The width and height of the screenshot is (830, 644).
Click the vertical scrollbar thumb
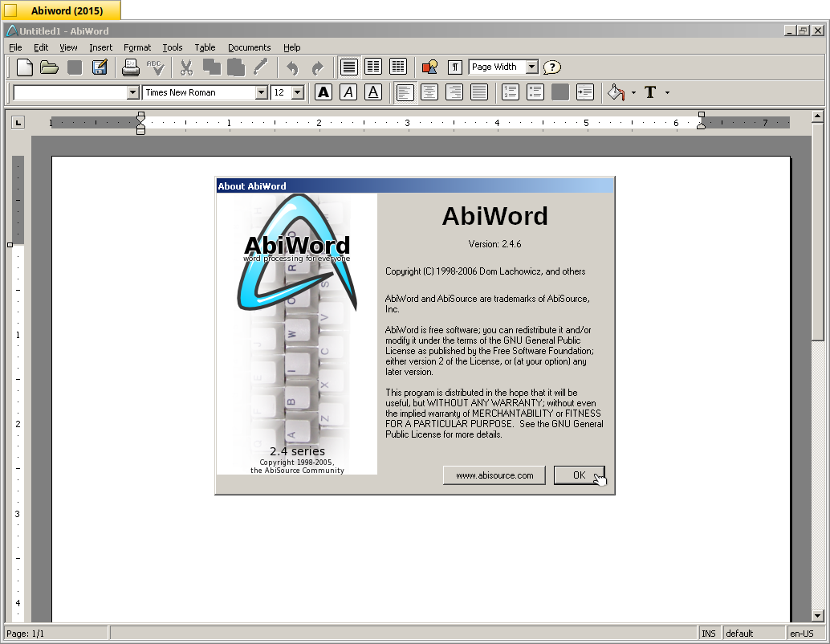click(818, 233)
